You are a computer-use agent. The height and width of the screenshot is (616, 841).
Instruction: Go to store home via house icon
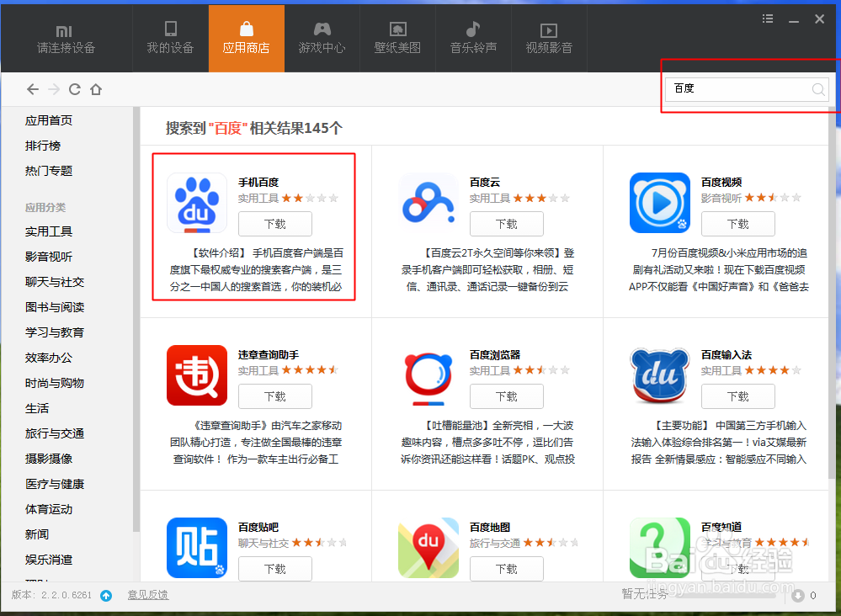point(95,89)
